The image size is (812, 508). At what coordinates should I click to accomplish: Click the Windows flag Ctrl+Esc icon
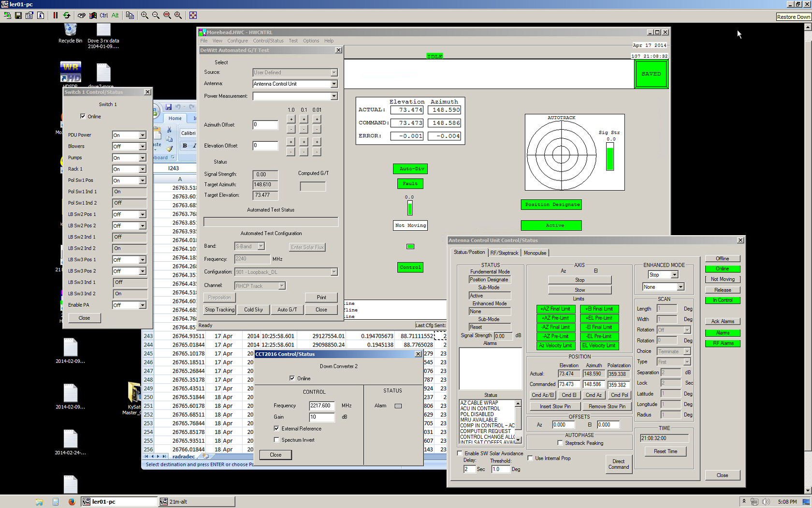point(93,15)
